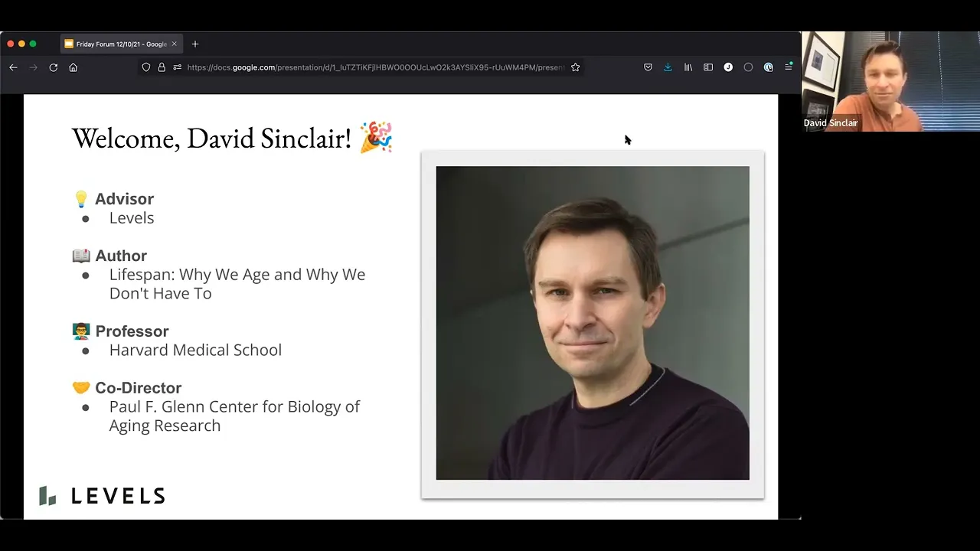Click the "Co-Director" heading

coord(138,388)
